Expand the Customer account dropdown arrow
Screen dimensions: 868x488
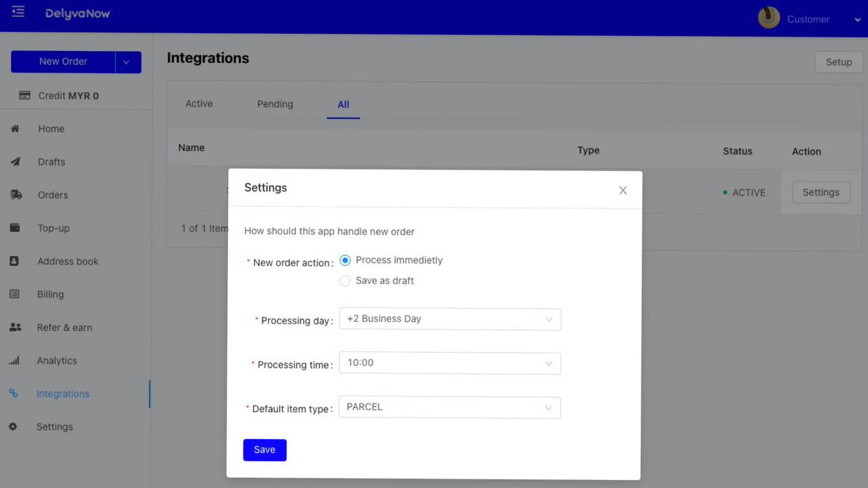pos(858,20)
